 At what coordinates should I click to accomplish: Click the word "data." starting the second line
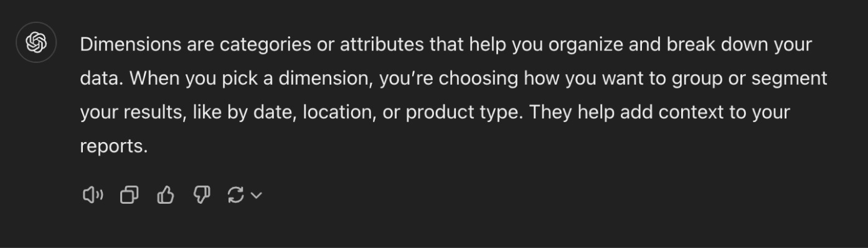tap(102, 79)
